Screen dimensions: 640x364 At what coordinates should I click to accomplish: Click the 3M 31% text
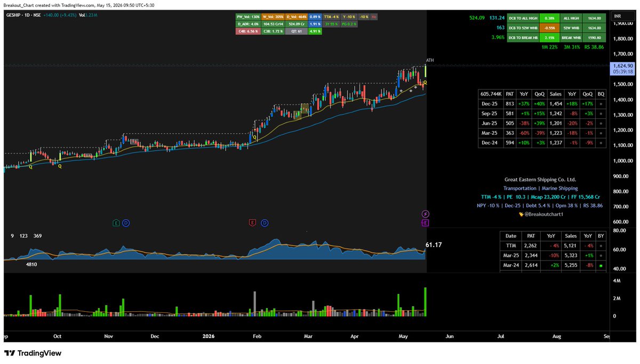(572, 47)
